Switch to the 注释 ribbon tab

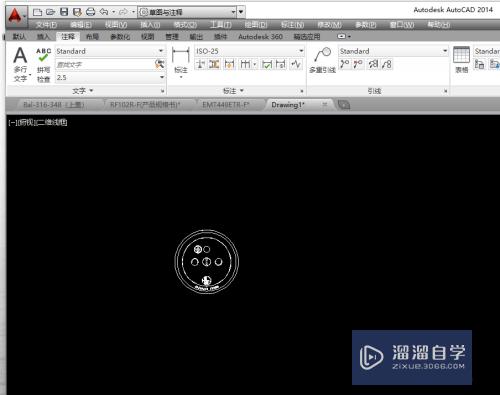[68, 37]
